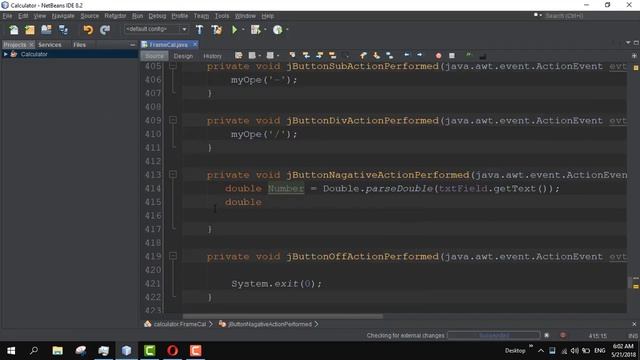Cancel the external changes check task
This screenshot has width=640, height=360.
pyautogui.click(x=547, y=335)
